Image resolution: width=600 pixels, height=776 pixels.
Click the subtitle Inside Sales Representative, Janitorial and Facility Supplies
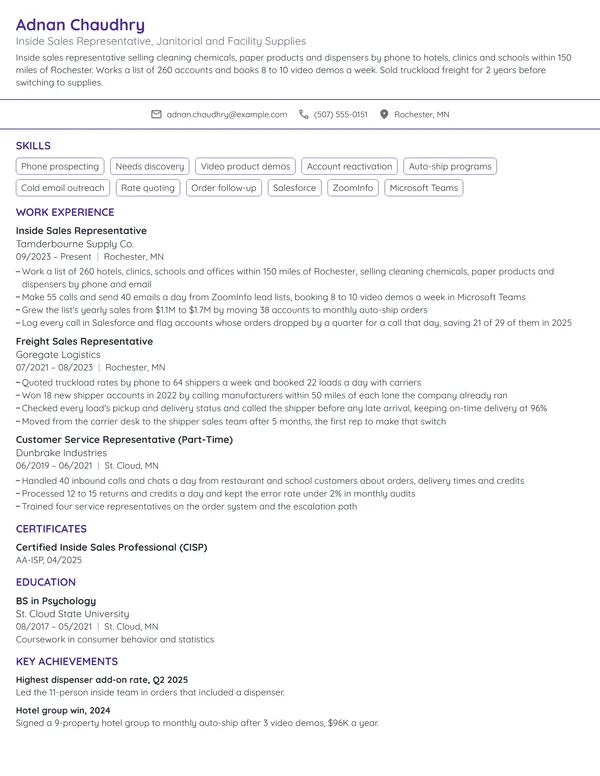click(x=161, y=41)
